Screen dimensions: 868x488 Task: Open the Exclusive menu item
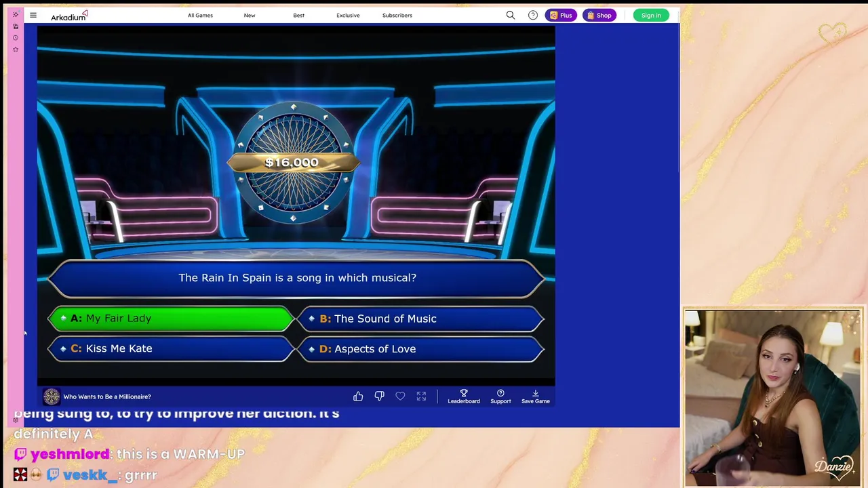click(x=348, y=15)
